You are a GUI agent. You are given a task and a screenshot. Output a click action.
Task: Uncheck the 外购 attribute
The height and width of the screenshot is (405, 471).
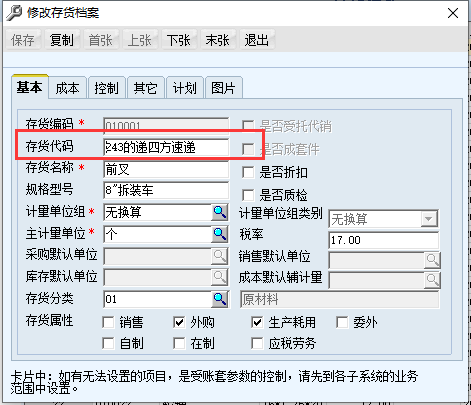click(x=179, y=322)
